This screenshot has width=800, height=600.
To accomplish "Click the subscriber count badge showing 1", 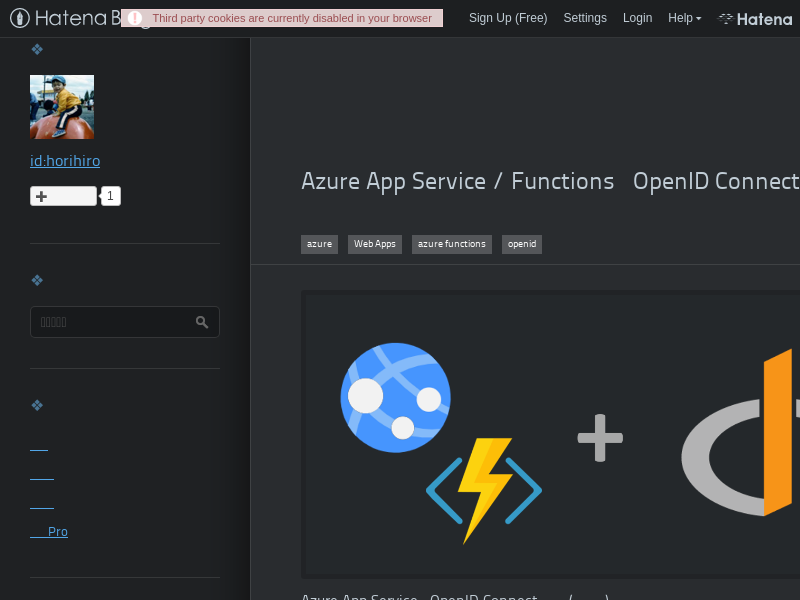I will coord(110,196).
